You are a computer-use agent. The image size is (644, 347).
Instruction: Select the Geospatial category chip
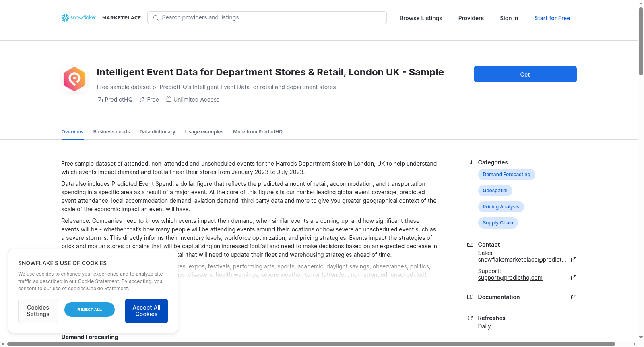495,191
